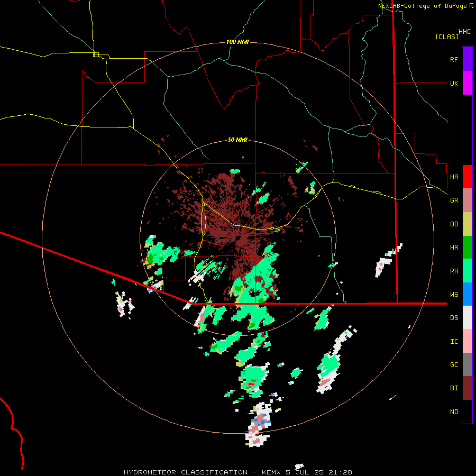Click the KEMX radar site identifier

click(x=271, y=472)
